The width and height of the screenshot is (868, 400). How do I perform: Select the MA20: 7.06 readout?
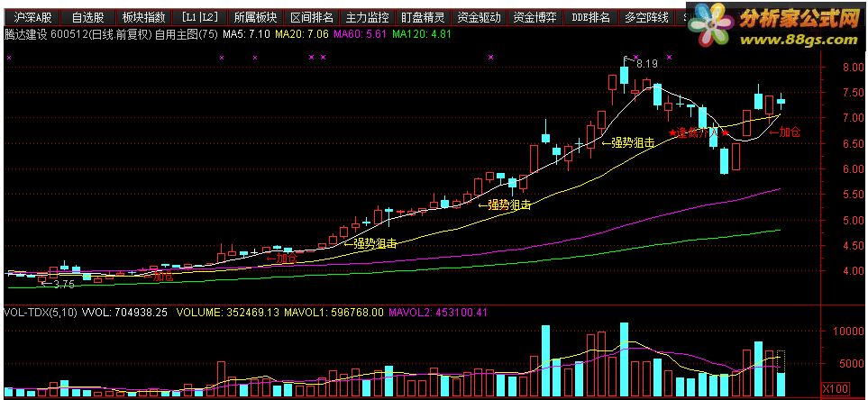[x=302, y=34]
